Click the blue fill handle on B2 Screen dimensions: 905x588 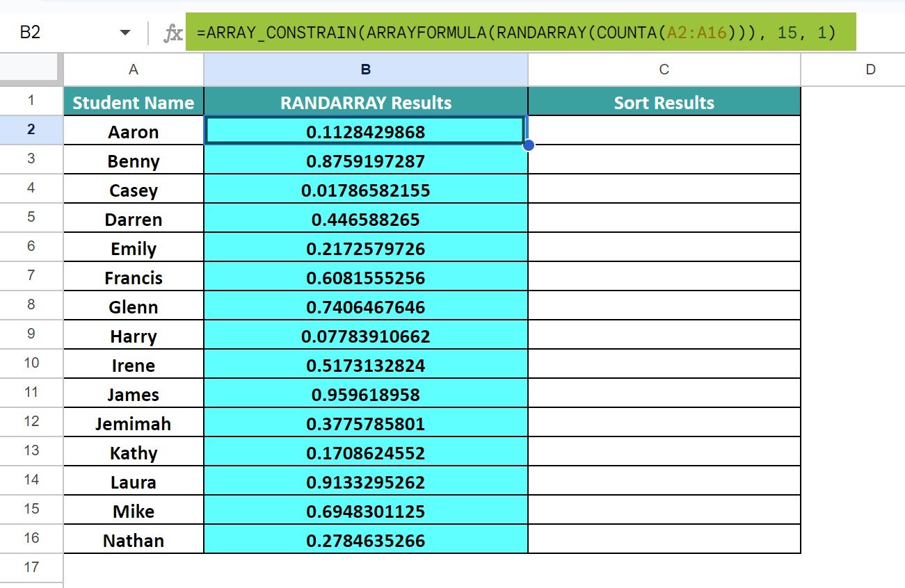[x=528, y=145]
